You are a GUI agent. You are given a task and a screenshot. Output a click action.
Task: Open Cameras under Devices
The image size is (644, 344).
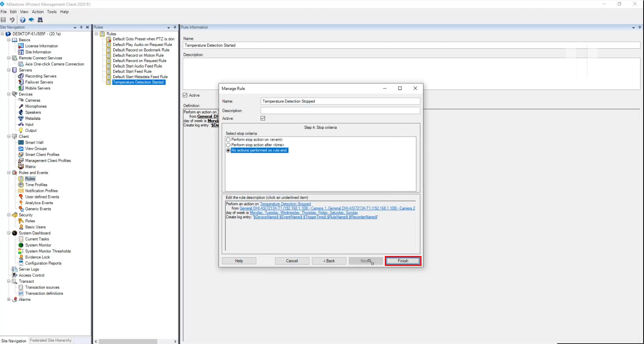click(33, 101)
